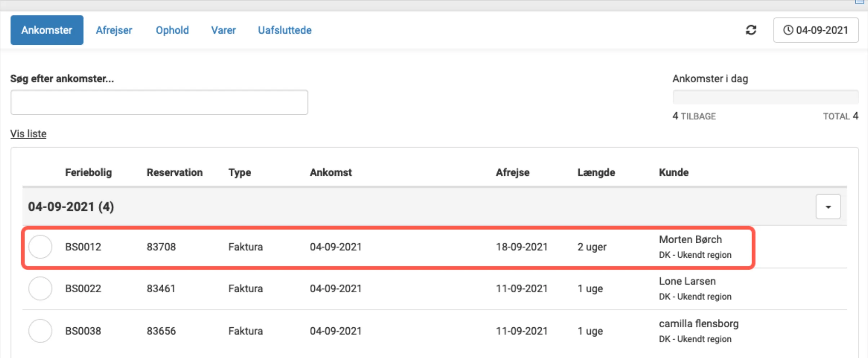Switch to the Afrejser tab
The image size is (868, 358).
(114, 30)
